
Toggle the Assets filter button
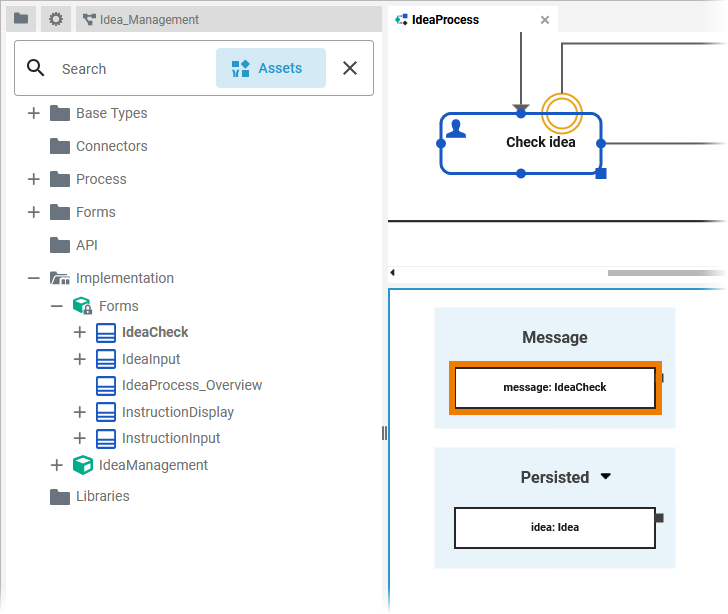(270, 68)
